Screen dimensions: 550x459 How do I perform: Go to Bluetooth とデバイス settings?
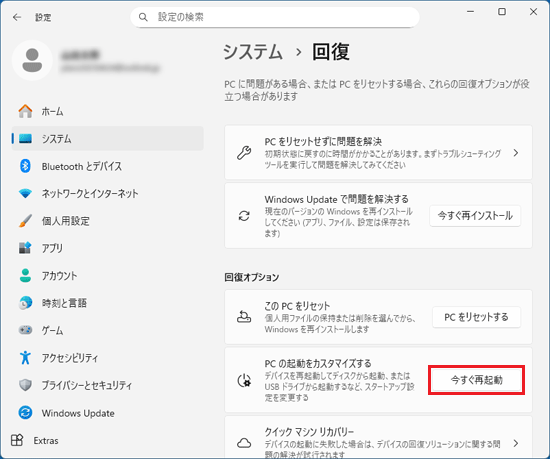point(107,166)
